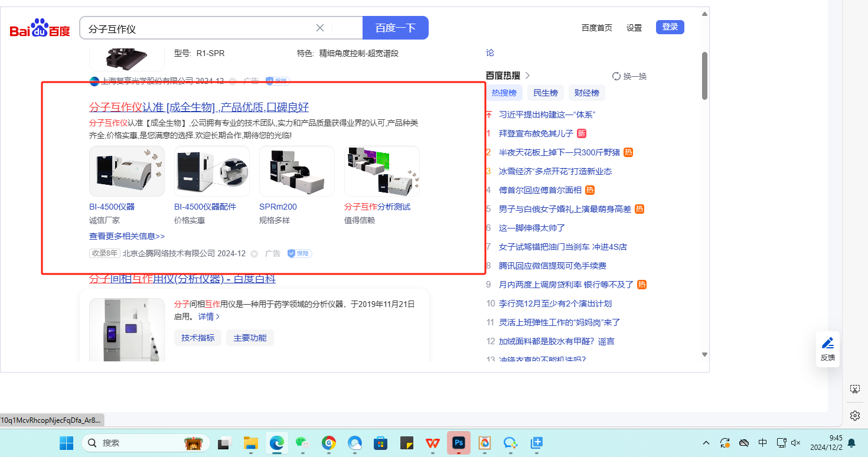Open WPS Office from the taskbar
The image size is (868, 457).
coord(433,443)
